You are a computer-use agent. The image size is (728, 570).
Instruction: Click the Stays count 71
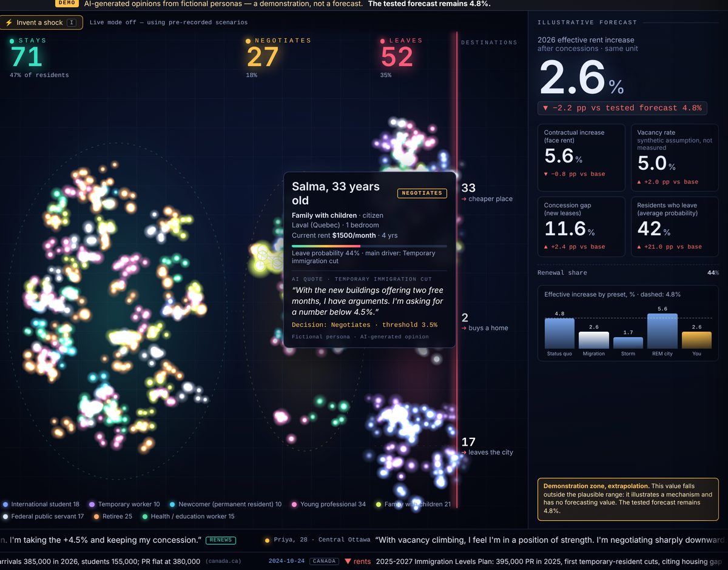26,57
